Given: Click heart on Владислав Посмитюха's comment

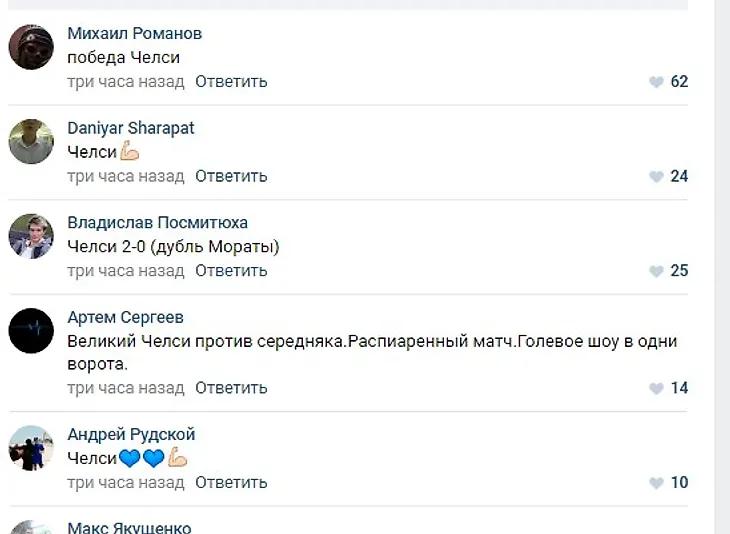Looking at the screenshot, I should point(656,271).
